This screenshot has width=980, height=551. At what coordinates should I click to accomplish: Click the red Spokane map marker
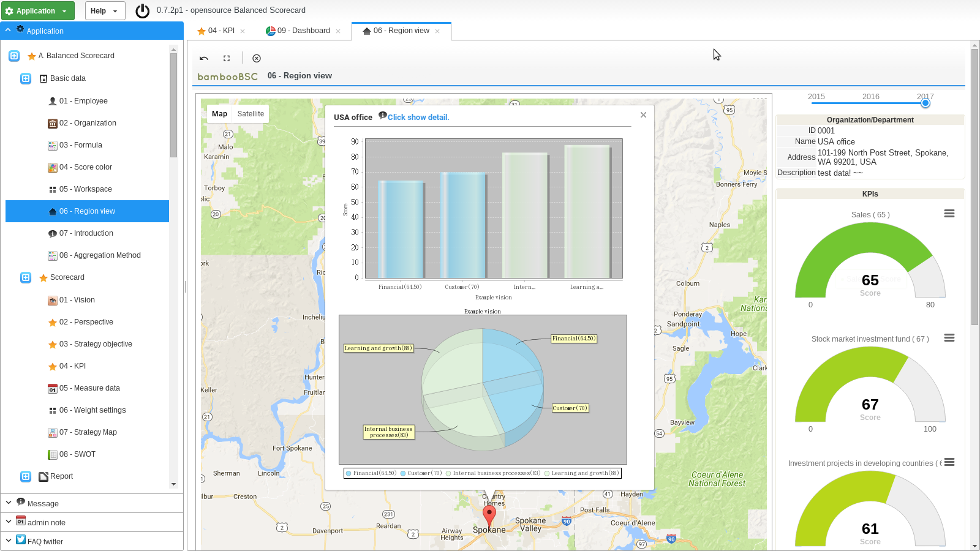tap(489, 515)
